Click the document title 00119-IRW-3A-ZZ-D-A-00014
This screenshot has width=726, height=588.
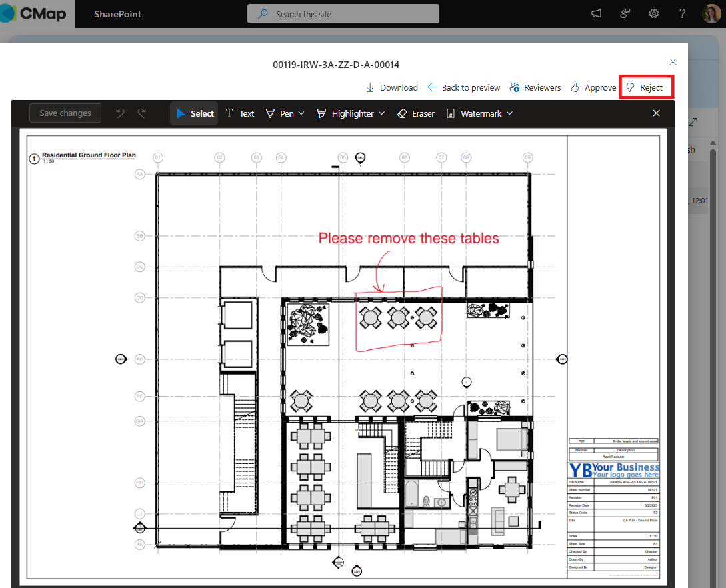pos(336,65)
